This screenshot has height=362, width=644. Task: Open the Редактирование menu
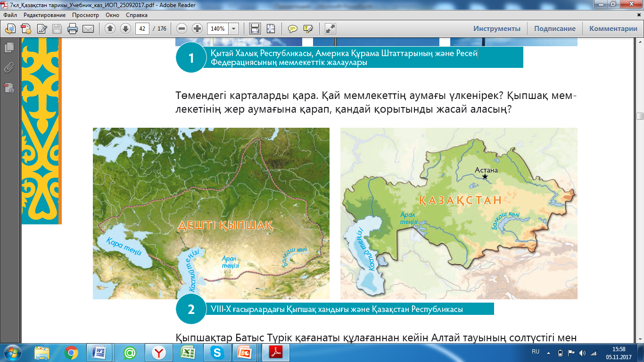pos(45,15)
